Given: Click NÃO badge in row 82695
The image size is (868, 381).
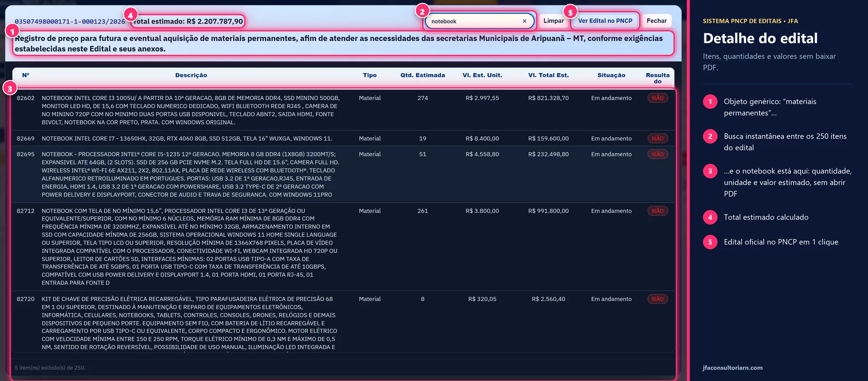Looking at the screenshot, I should [x=658, y=154].
